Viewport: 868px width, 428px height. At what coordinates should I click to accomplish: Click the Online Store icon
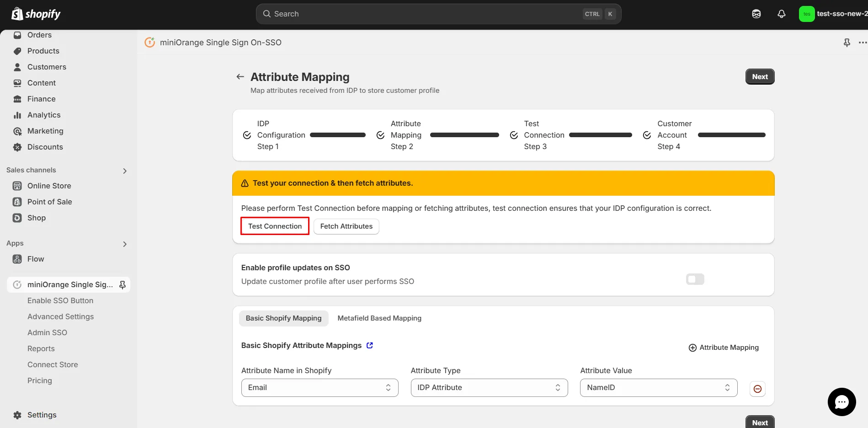(17, 186)
